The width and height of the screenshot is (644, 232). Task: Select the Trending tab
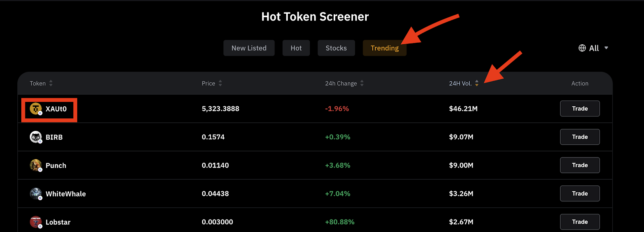(384, 48)
